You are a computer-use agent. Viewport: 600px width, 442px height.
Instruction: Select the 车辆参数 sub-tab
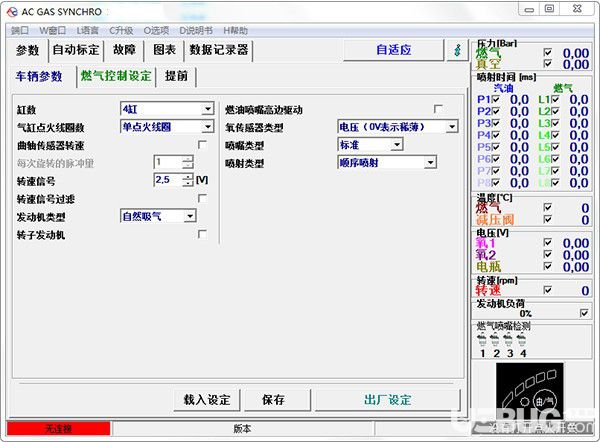(x=39, y=77)
